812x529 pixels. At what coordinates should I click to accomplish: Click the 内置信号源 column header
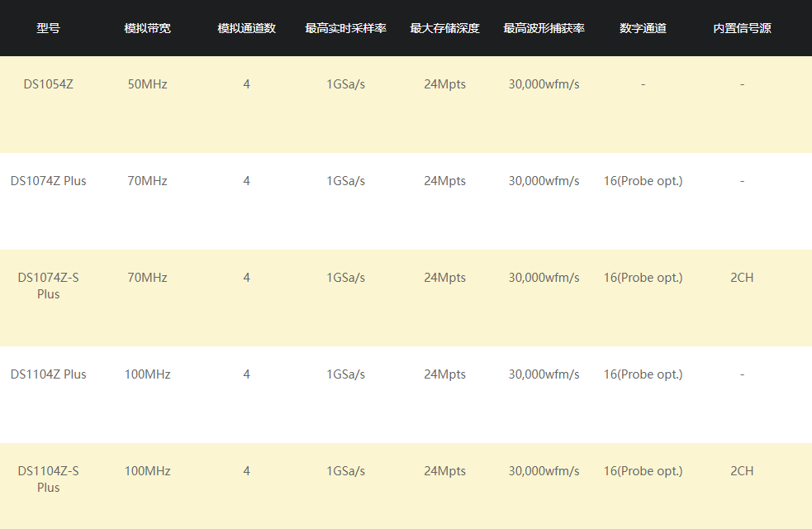coord(742,28)
